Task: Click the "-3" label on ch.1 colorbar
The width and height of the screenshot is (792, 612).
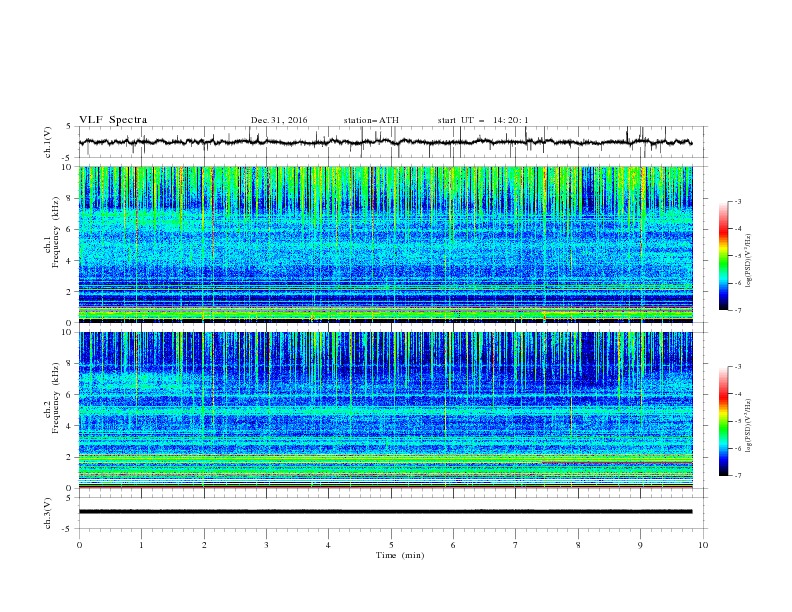Action: [738, 201]
